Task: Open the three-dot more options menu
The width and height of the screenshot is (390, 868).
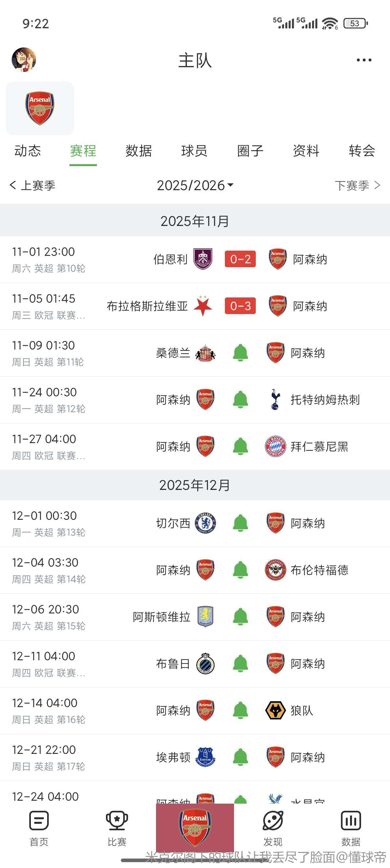Action: [364, 60]
